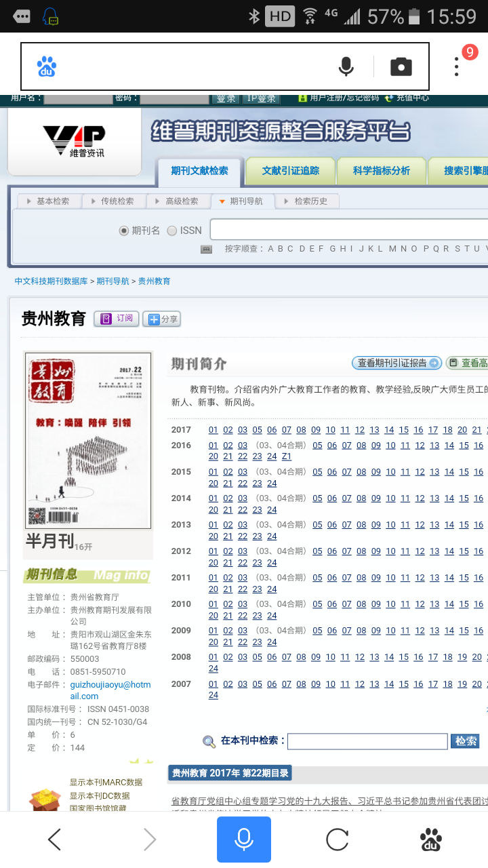This screenshot has height=868, width=488.
Task: Click 期刊导航 breadcrumb link
Action: point(113,281)
